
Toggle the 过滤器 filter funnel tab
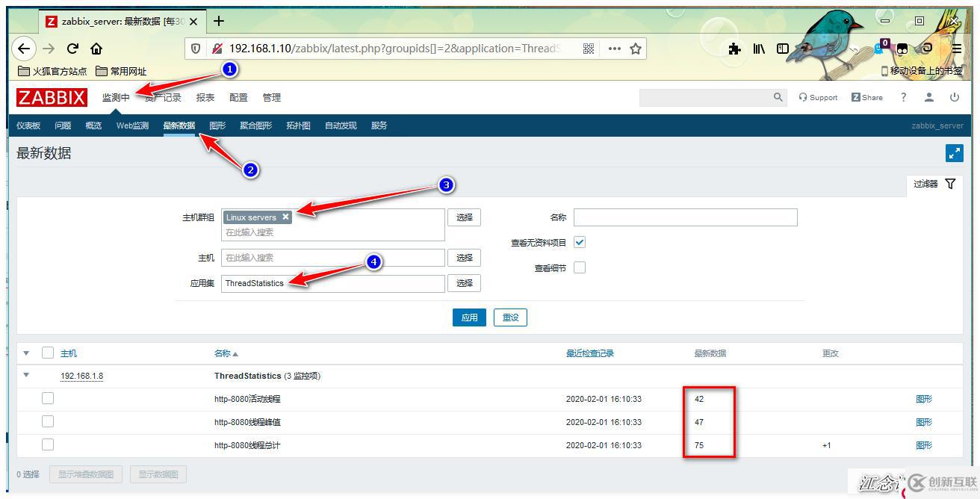(x=934, y=184)
